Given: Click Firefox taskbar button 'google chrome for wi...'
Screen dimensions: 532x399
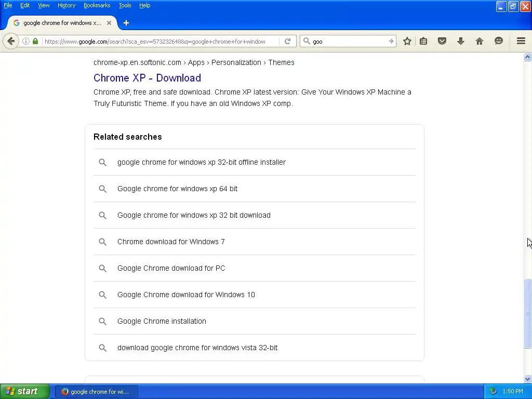Looking at the screenshot, I should [96, 392].
